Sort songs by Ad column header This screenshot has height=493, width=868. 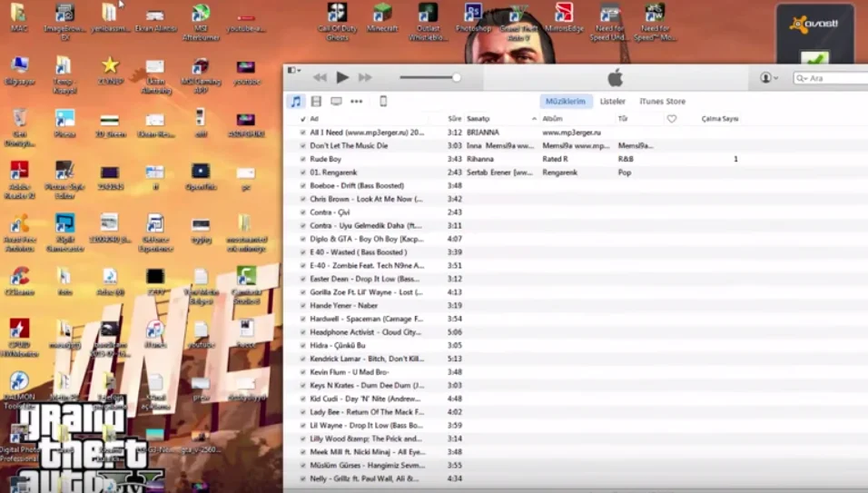tap(314, 118)
